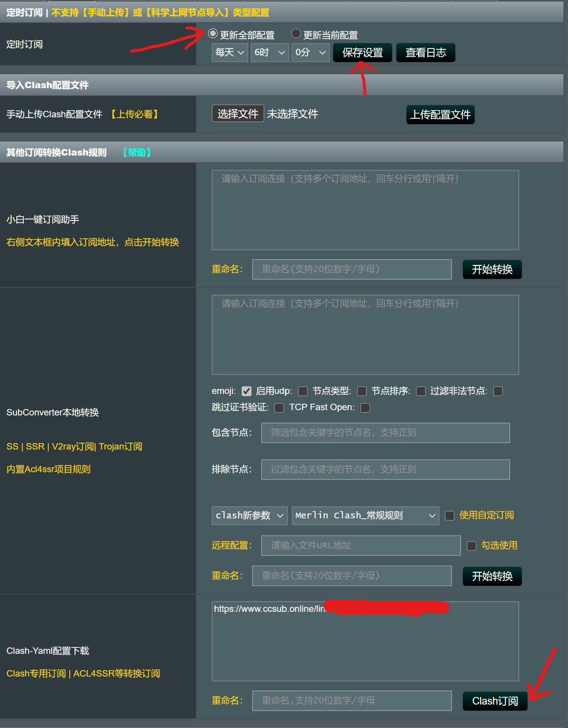Expand the 6时 hour dropdown

269,52
